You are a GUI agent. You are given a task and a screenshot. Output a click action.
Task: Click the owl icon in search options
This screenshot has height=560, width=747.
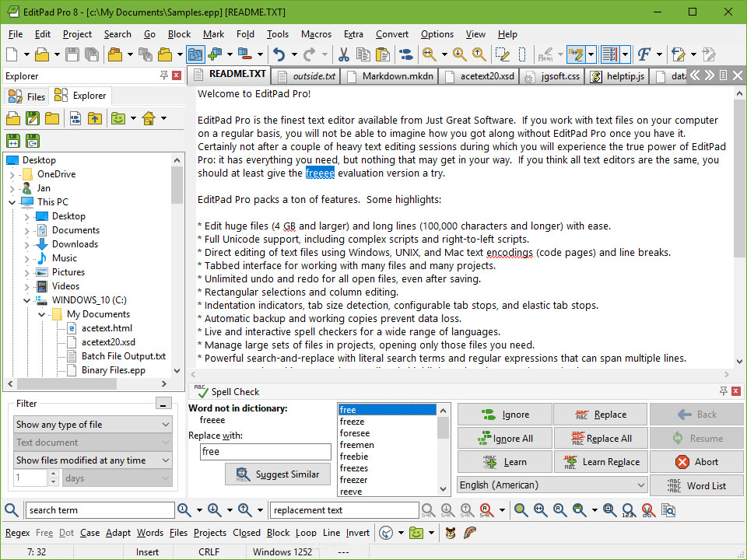(x=451, y=532)
